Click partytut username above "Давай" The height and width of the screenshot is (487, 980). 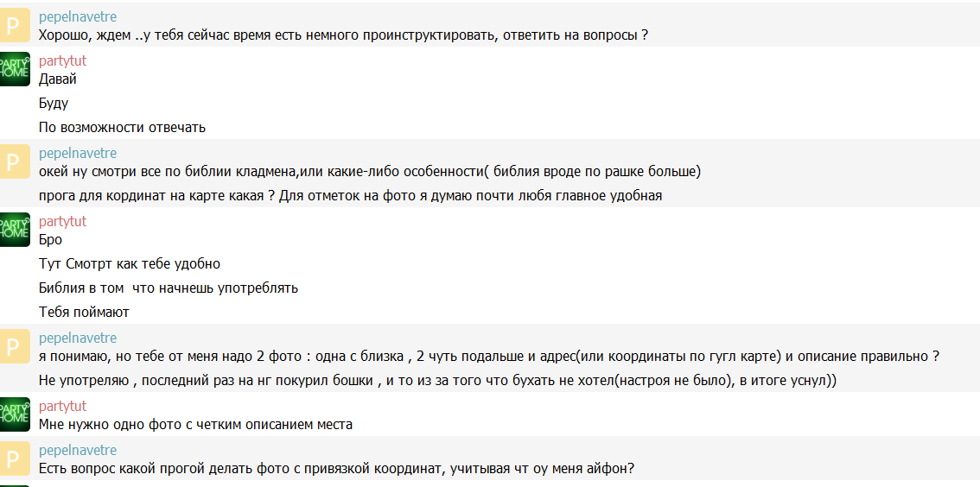click(62, 61)
